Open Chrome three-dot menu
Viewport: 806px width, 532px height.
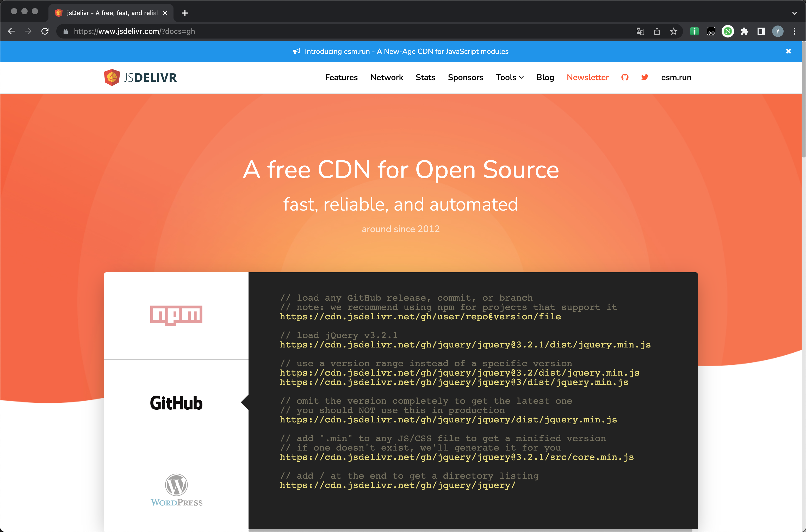click(x=795, y=31)
